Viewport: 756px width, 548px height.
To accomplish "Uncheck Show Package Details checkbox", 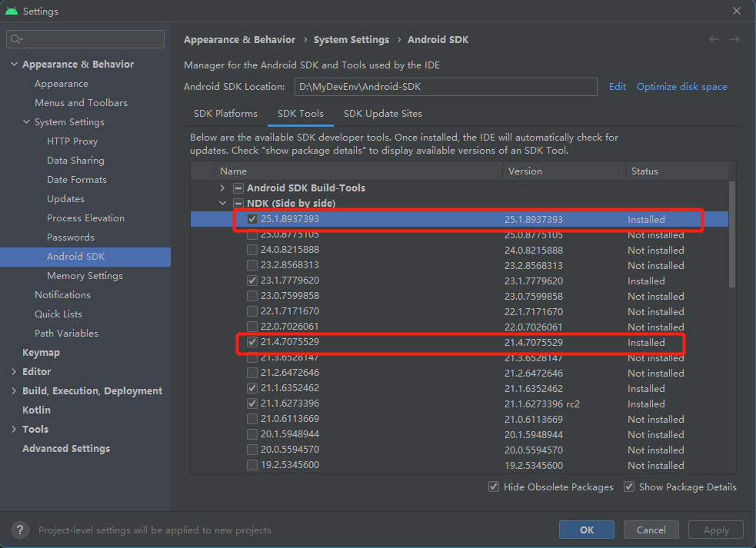I will 629,487.
